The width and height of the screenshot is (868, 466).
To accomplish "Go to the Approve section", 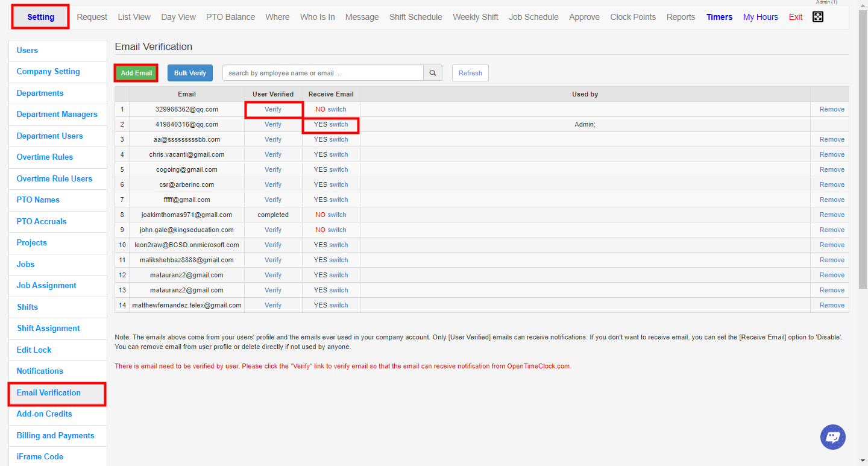I will click(584, 17).
